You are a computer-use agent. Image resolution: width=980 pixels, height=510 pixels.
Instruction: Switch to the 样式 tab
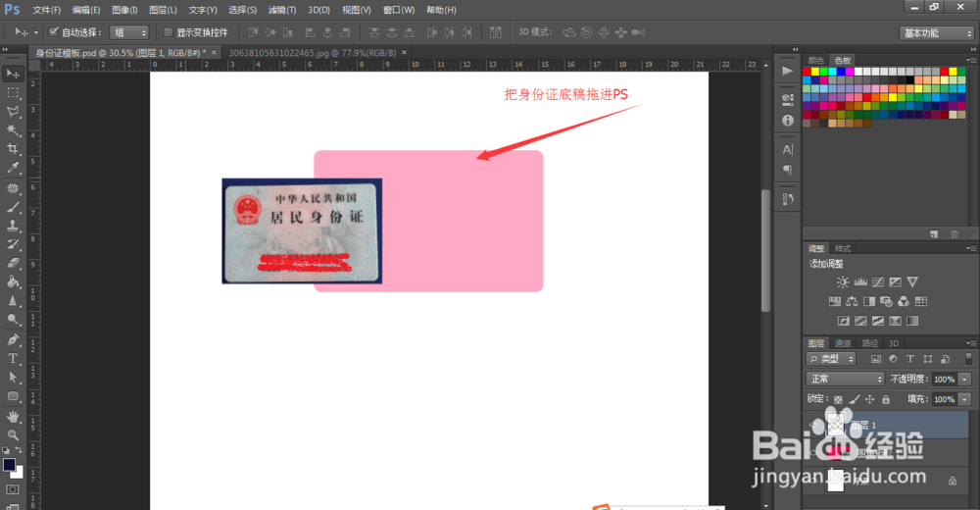coord(843,249)
